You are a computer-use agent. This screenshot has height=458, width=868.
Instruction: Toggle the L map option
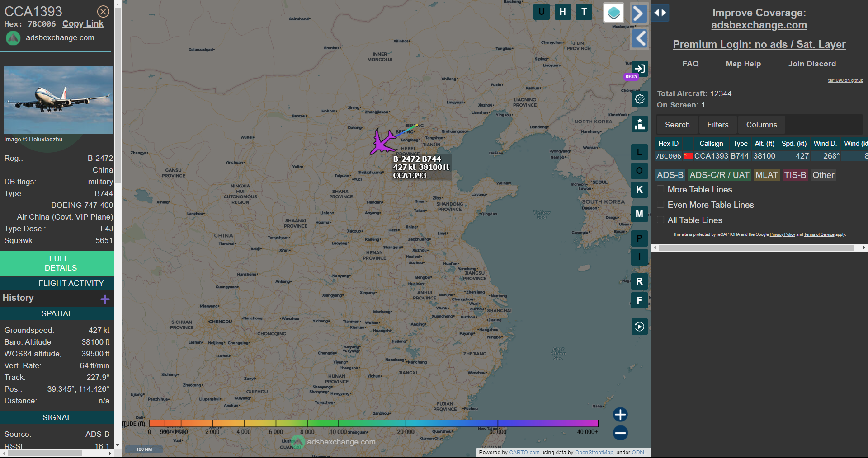pos(639,152)
